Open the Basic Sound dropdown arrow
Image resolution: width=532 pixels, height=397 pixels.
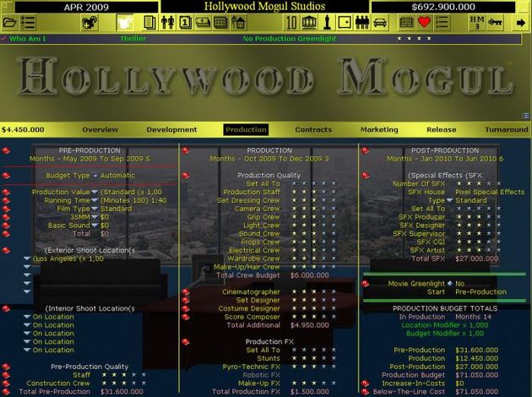click(x=95, y=226)
